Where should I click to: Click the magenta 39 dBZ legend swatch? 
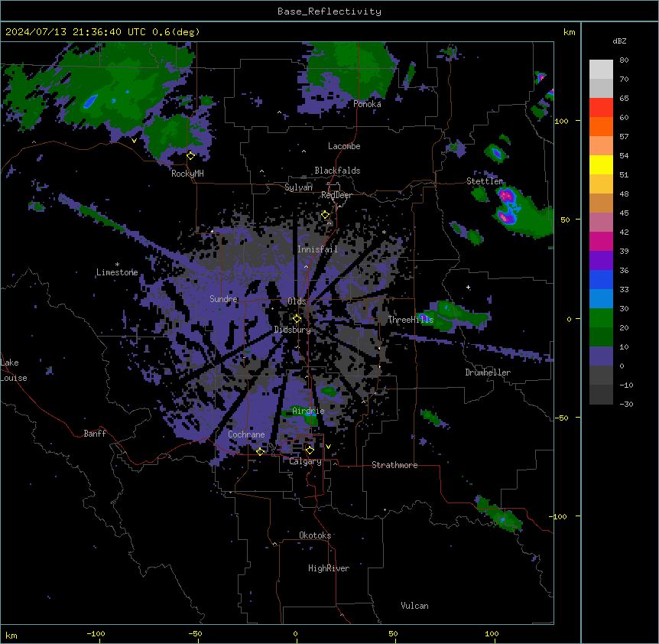coord(601,241)
